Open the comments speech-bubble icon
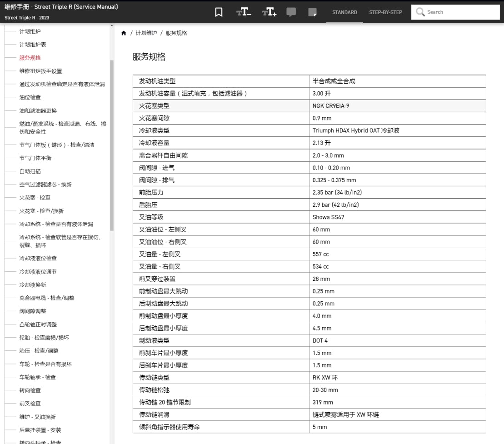Screen dimensions: 504x444 pos(291,12)
